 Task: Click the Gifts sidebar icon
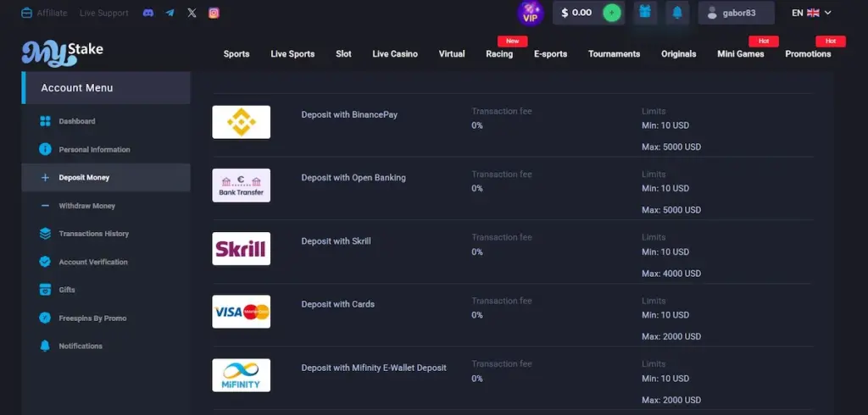(46, 290)
